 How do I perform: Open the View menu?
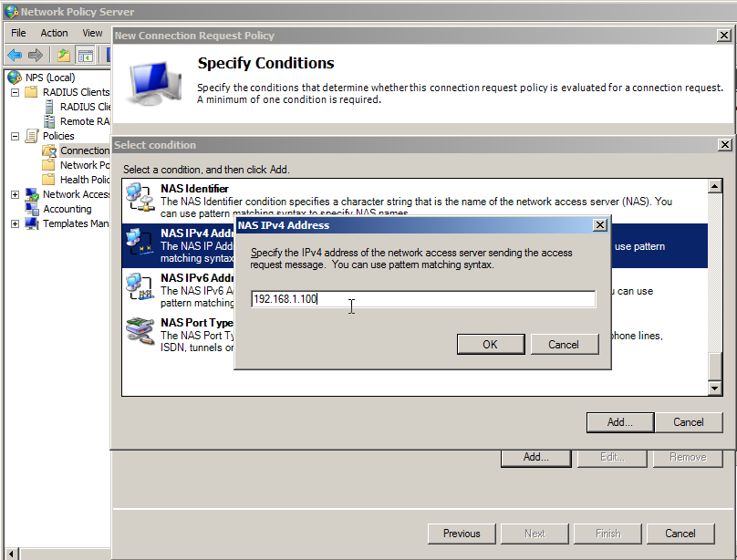pos(92,32)
